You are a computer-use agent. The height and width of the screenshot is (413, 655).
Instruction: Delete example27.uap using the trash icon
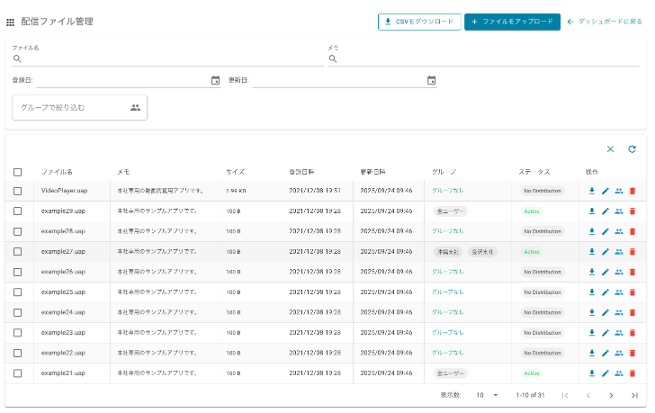[632, 252]
